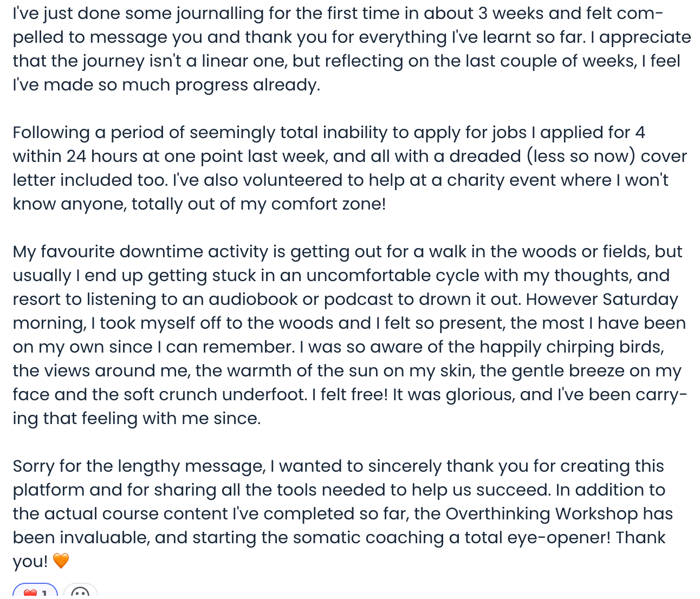700x599 pixels.
Task: Click the phrase 'Sorry for the lengthy message'
Action: [x=138, y=466]
